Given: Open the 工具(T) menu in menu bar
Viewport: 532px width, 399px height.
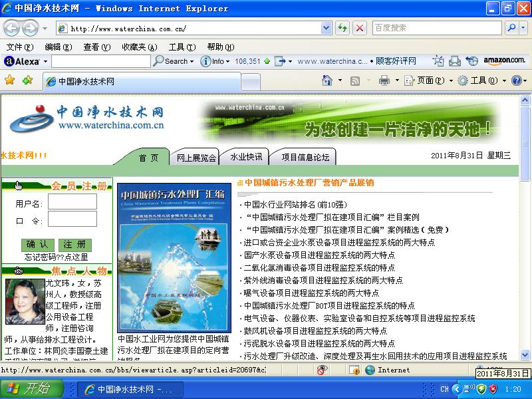Looking at the screenshot, I should pyautogui.click(x=182, y=47).
